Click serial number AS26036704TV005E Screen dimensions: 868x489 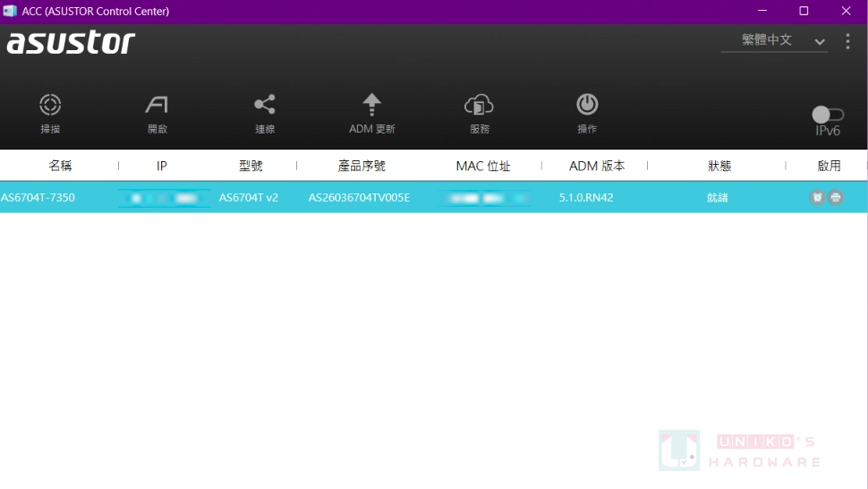pos(359,198)
